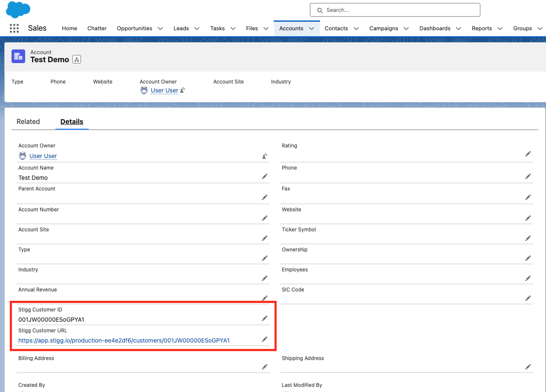The width and height of the screenshot is (546, 392).
Task: Expand the Leads nav dropdown arrow
Action: point(197,29)
